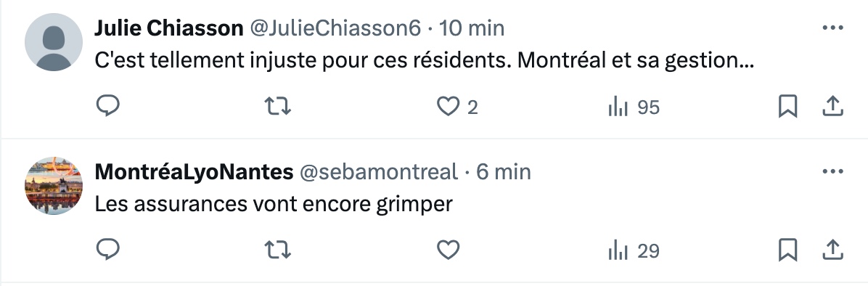The image size is (868, 286).
Task: Open tweet via 6 min timestamp
Action: point(503,172)
